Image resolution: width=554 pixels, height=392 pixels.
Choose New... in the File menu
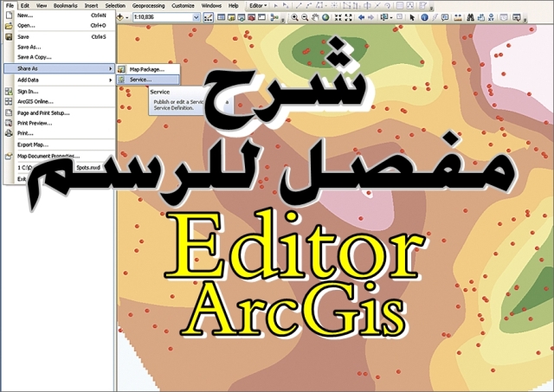(x=60, y=16)
